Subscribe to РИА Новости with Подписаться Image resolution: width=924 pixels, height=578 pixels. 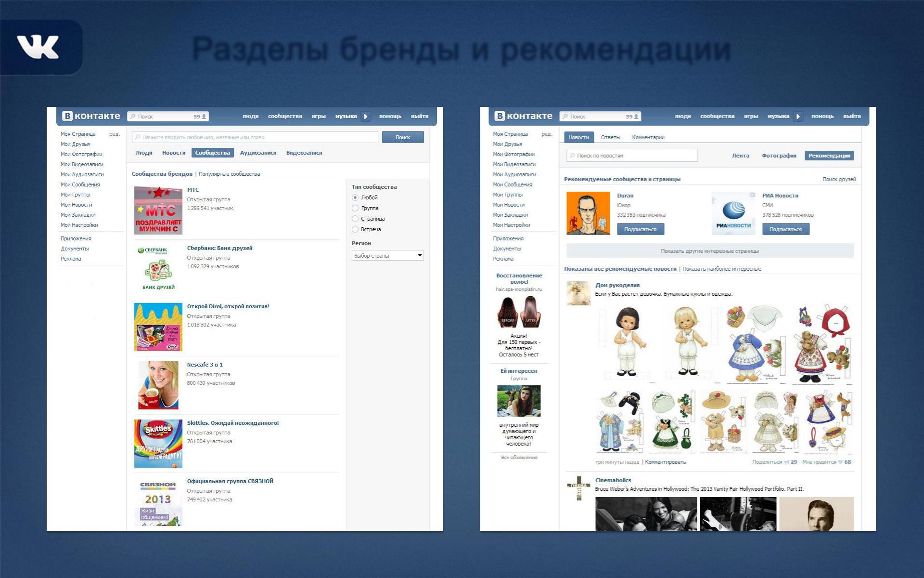click(786, 229)
